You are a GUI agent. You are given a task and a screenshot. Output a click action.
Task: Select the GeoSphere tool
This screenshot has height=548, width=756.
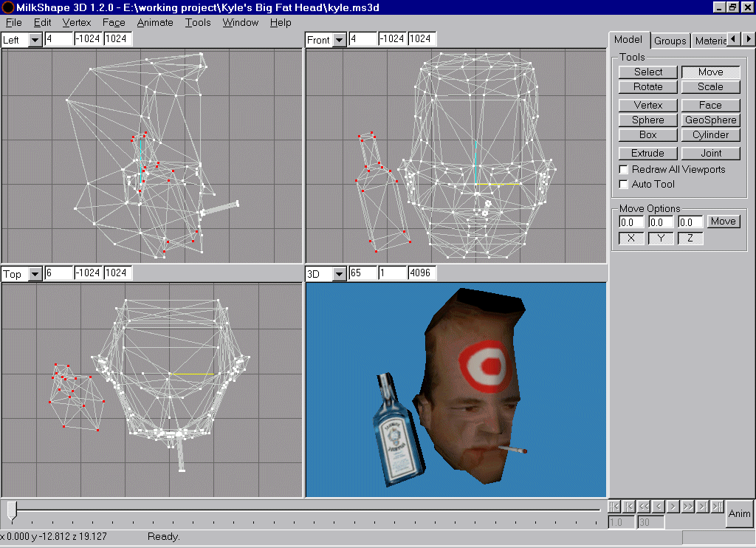coord(709,120)
